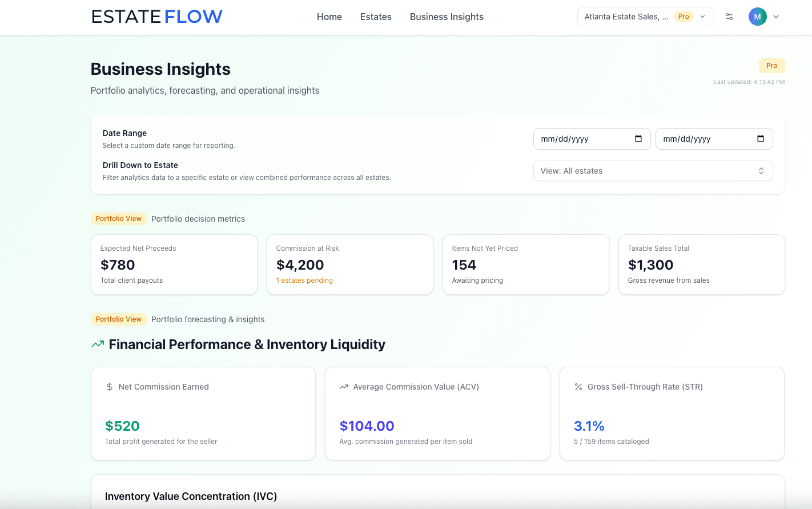
Task: Click the 1 estates pending link
Action: click(304, 280)
